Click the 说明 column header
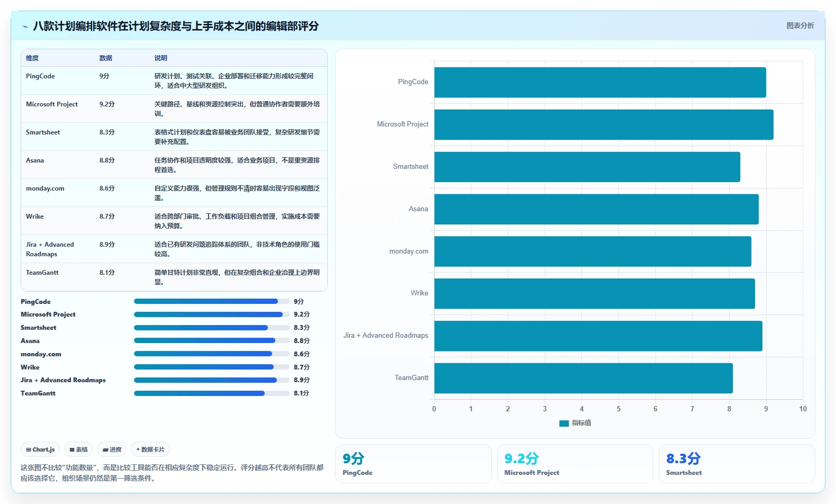 tap(161, 58)
